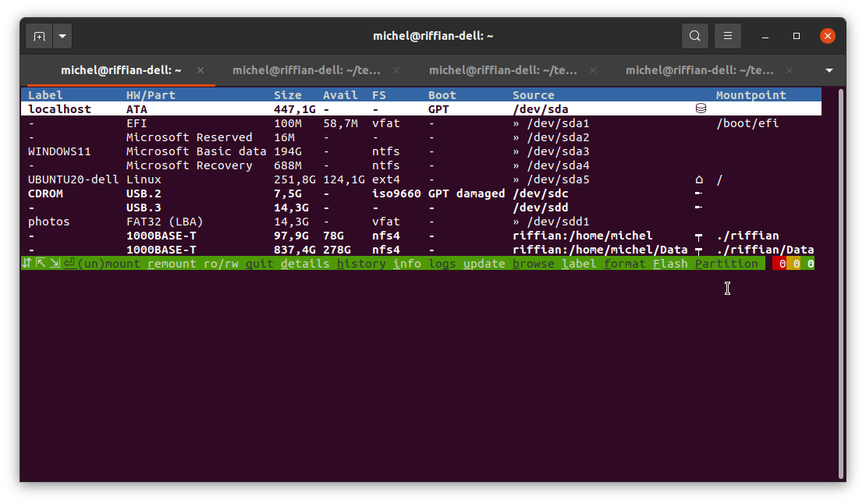Click the Flash command

tap(670, 264)
